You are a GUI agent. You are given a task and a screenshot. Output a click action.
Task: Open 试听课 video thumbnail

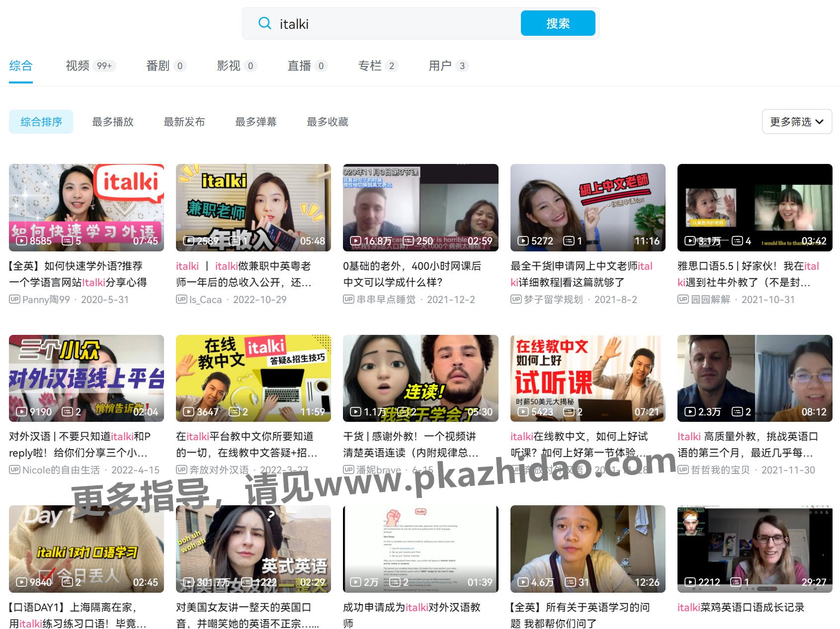tap(588, 379)
